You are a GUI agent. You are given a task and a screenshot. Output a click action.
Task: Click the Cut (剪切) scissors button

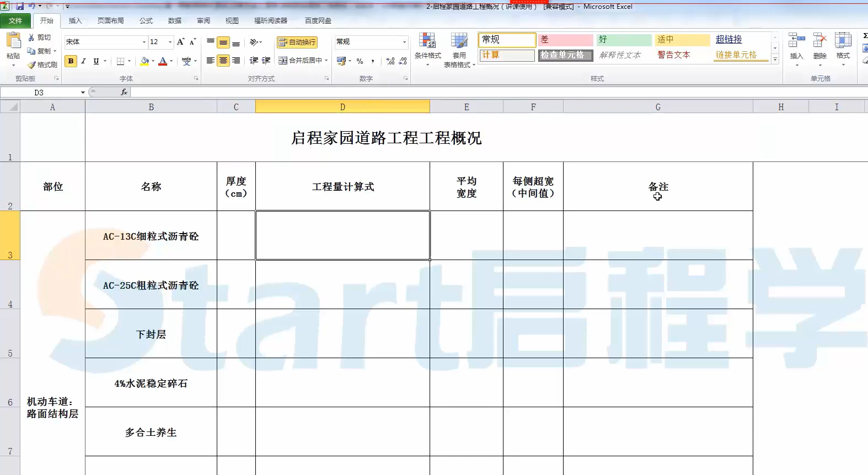tap(40, 37)
